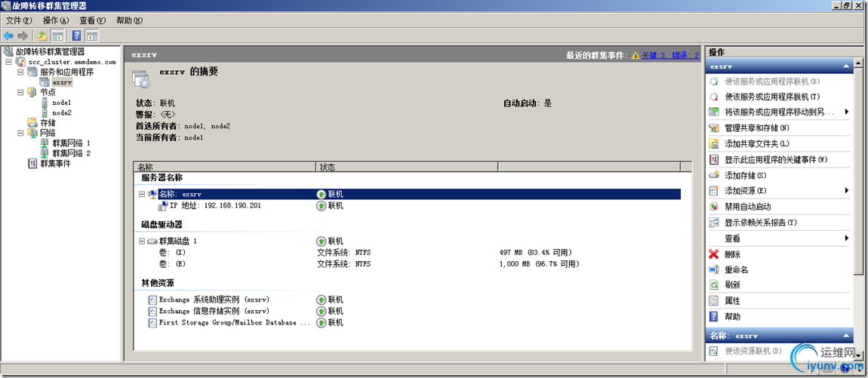
Task: Click actions pane scrollbar down arrow
Action: (859, 355)
